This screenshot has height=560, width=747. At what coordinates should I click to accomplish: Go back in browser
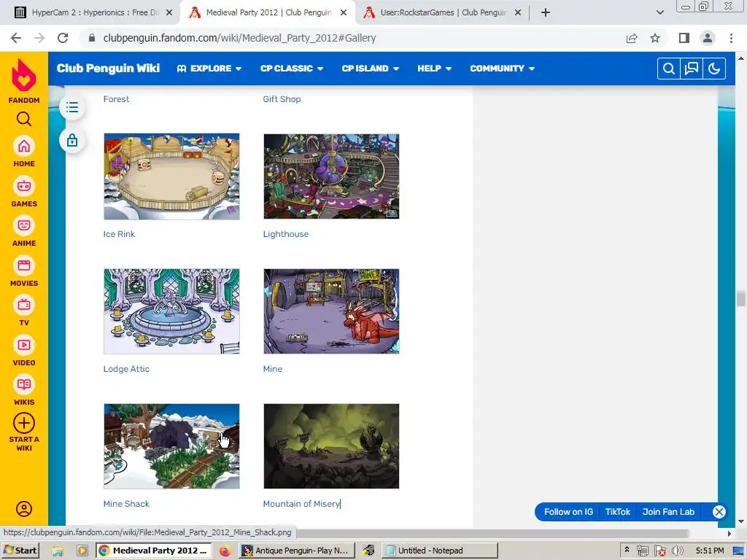[x=16, y=38]
